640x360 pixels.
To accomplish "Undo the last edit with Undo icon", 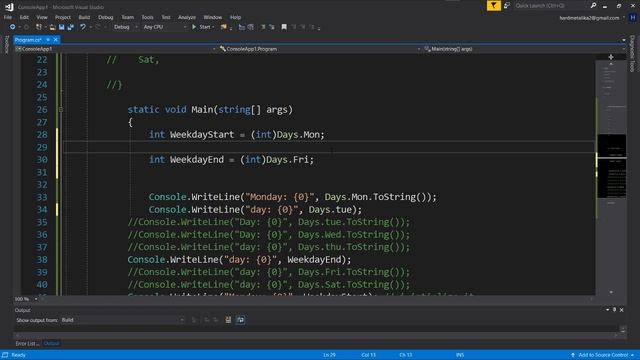I will coord(83,27).
